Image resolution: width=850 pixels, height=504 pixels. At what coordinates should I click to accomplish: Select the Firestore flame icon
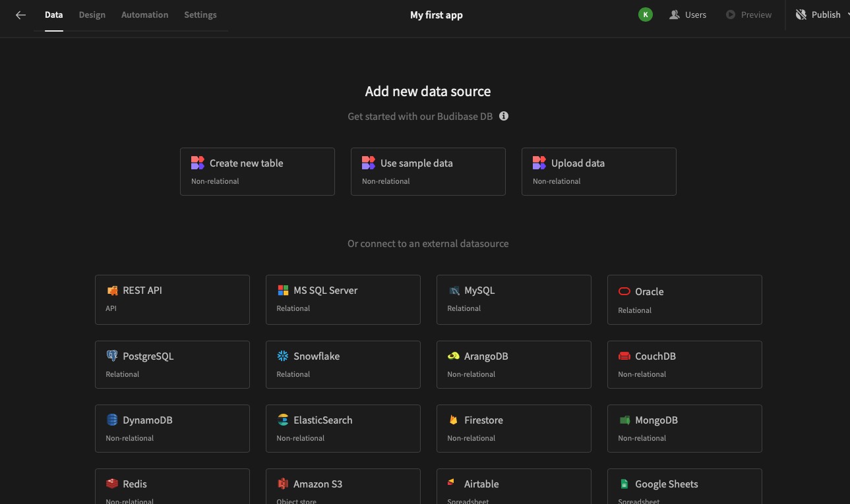(x=453, y=420)
